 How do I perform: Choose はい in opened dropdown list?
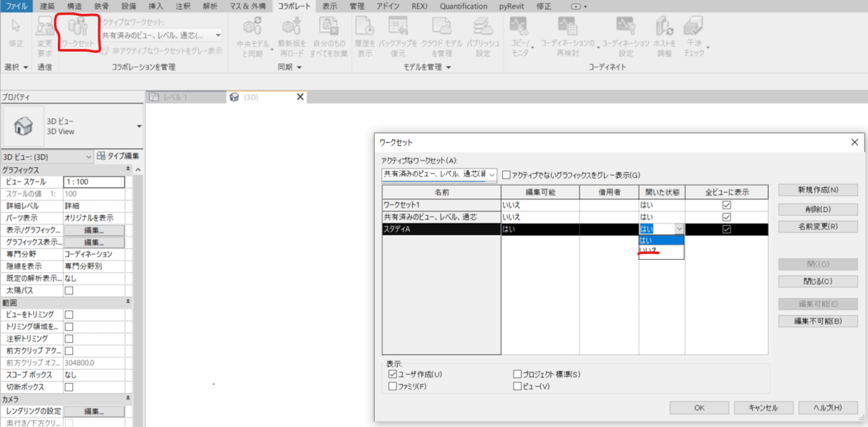tap(661, 240)
